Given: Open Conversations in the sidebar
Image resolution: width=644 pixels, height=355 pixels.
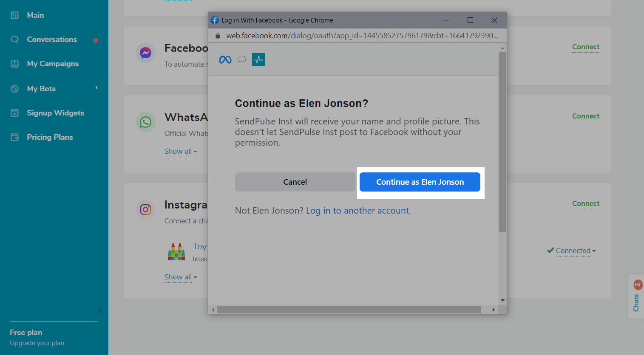Looking at the screenshot, I should (52, 39).
